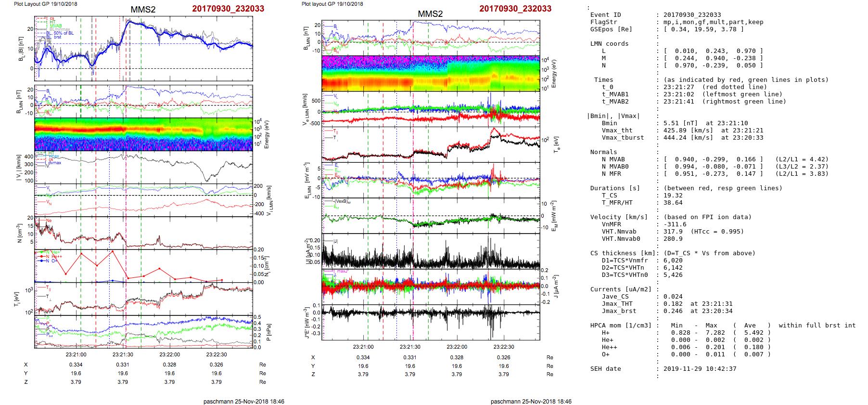Click the 'HPCA mom [1/cm3]' heading
This screenshot has height=405, width=868.
point(621,326)
